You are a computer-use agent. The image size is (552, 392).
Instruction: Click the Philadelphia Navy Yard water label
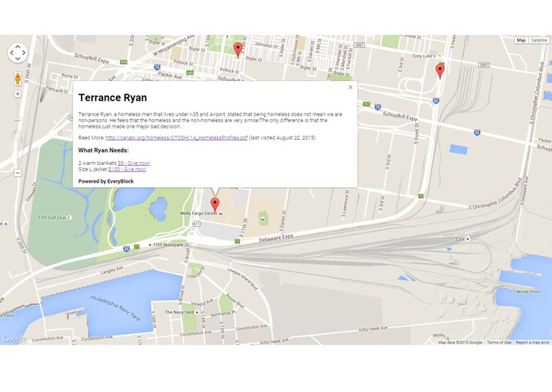tap(115, 309)
